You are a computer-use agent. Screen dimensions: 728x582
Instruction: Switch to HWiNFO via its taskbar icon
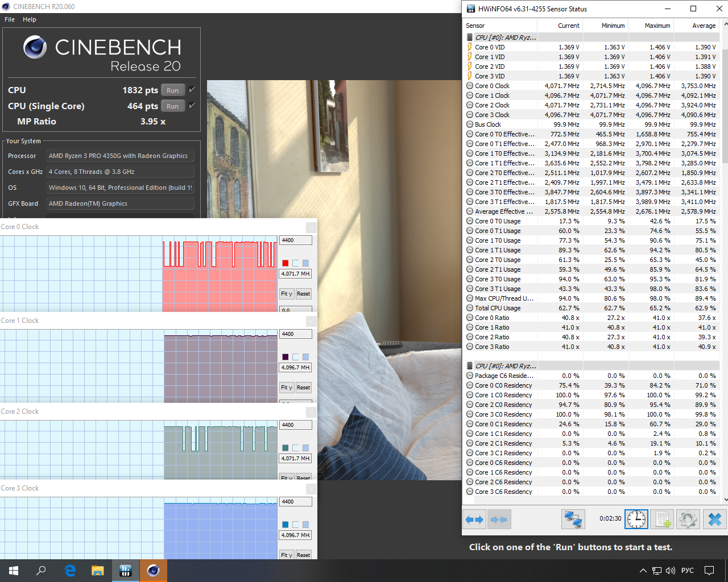tap(126, 571)
